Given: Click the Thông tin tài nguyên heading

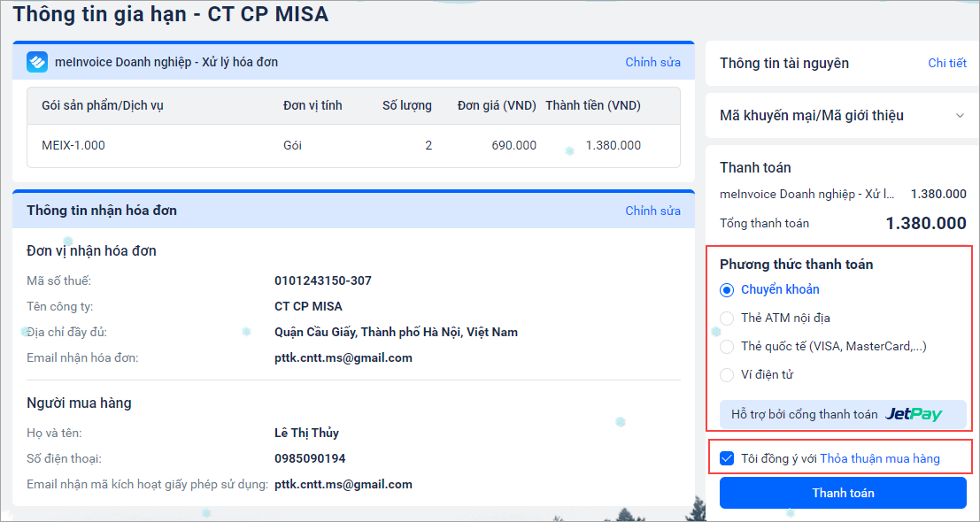Looking at the screenshot, I should (784, 63).
